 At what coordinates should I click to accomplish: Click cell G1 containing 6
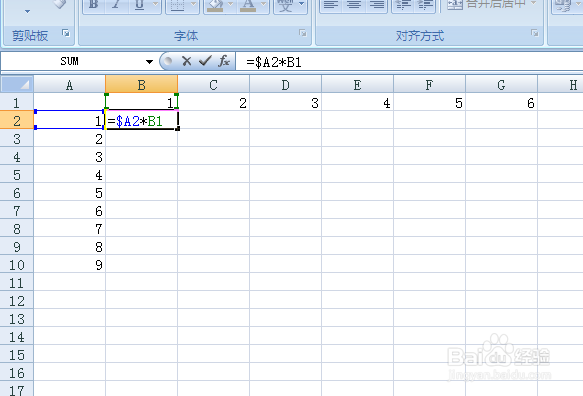[501, 102]
